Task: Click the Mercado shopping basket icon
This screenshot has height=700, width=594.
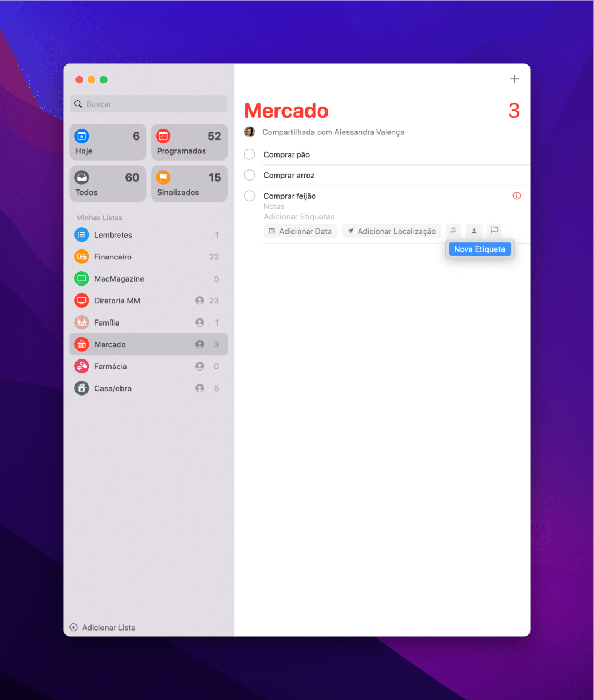Action: pos(81,344)
